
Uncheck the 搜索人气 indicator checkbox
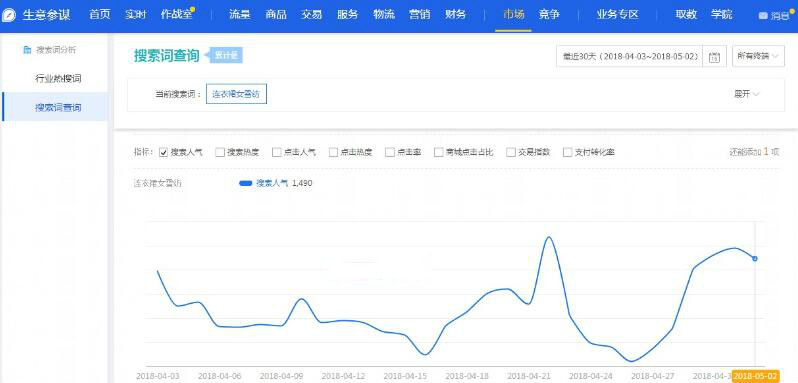(163, 152)
